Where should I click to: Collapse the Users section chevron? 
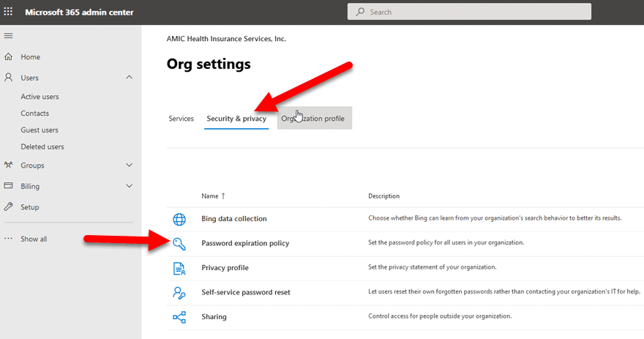130,78
